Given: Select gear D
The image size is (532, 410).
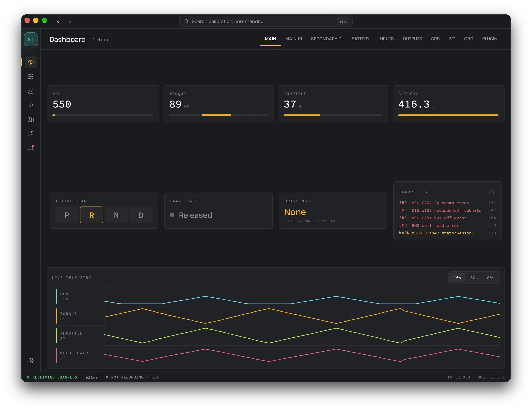Looking at the screenshot, I should 141,215.
